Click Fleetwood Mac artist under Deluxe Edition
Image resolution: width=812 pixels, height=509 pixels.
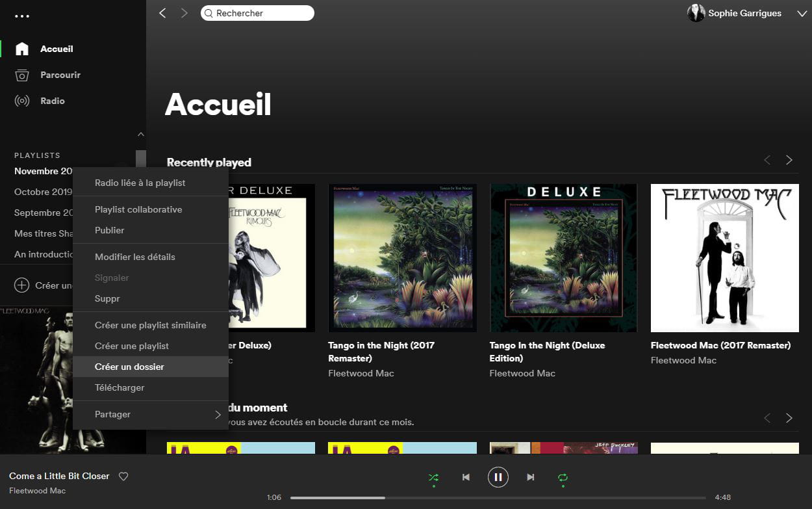[522, 373]
